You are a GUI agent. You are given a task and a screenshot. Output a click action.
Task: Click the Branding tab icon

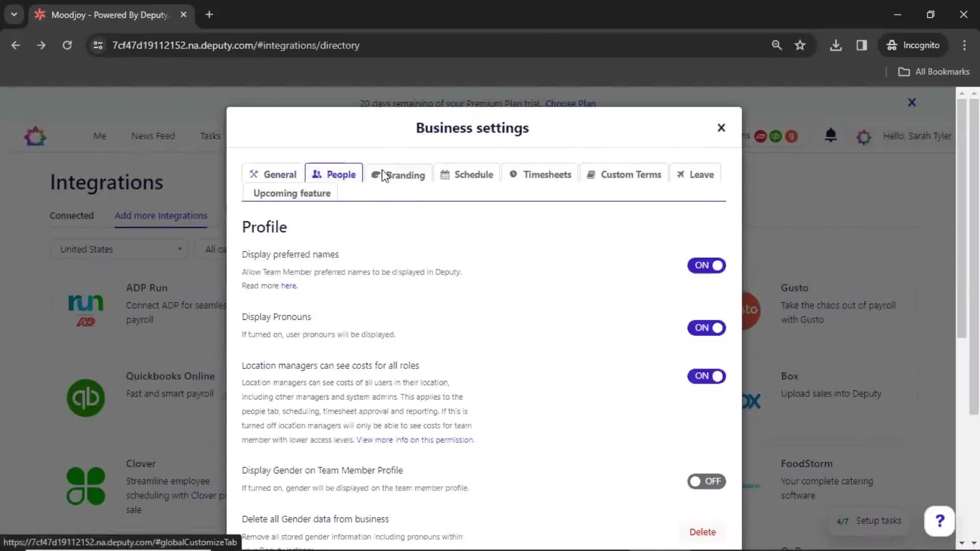click(375, 174)
